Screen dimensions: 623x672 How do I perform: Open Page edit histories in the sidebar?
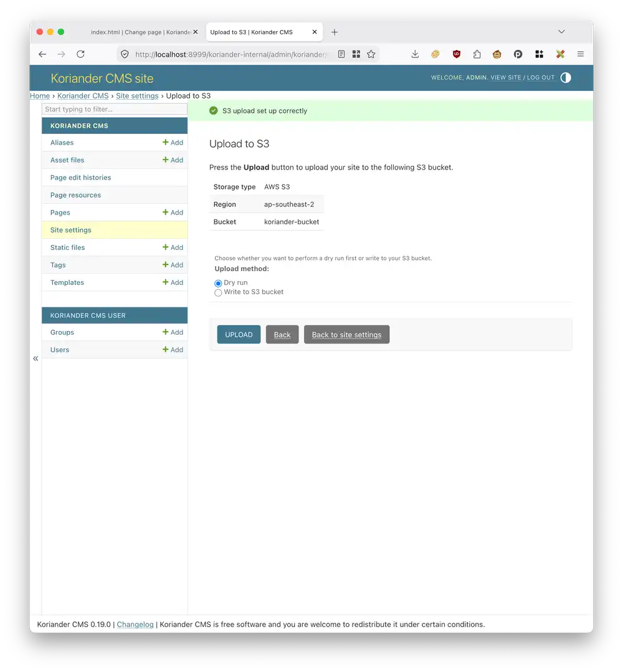tap(80, 178)
